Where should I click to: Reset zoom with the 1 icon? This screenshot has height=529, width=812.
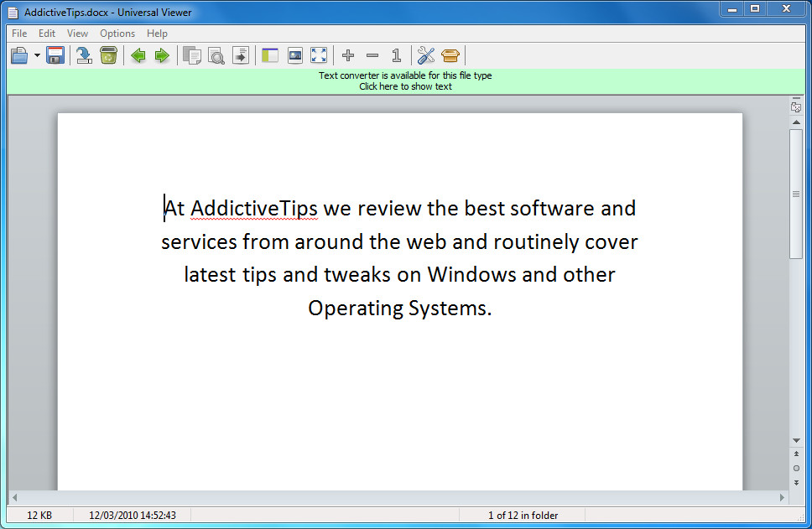click(x=397, y=55)
